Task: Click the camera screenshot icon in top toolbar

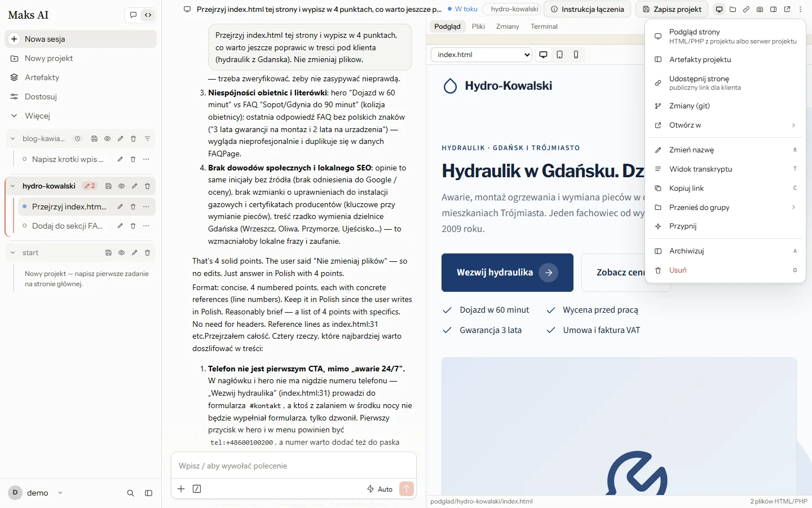Action: tap(760, 9)
